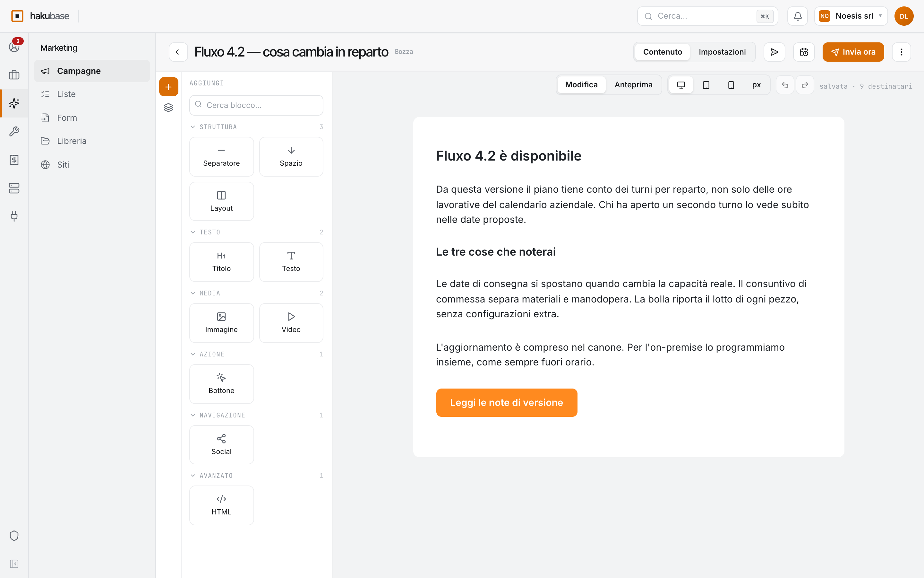Image resolution: width=924 pixels, height=578 pixels.
Task: Click the Leggi le note di versione button
Action: [x=506, y=403]
